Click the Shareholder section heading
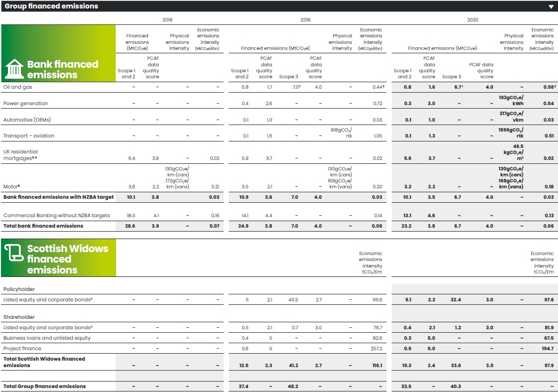 tap(20, 317)
